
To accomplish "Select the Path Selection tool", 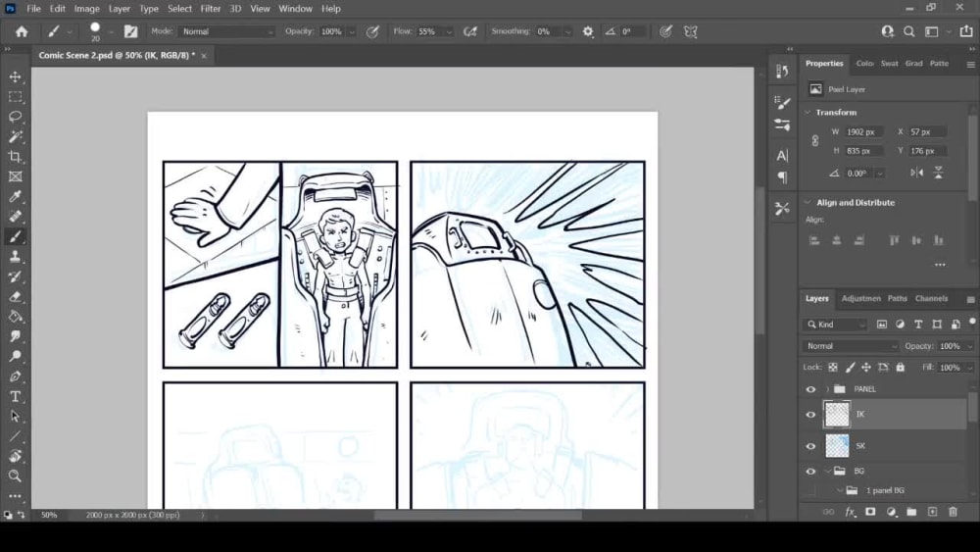I will 15,417.
